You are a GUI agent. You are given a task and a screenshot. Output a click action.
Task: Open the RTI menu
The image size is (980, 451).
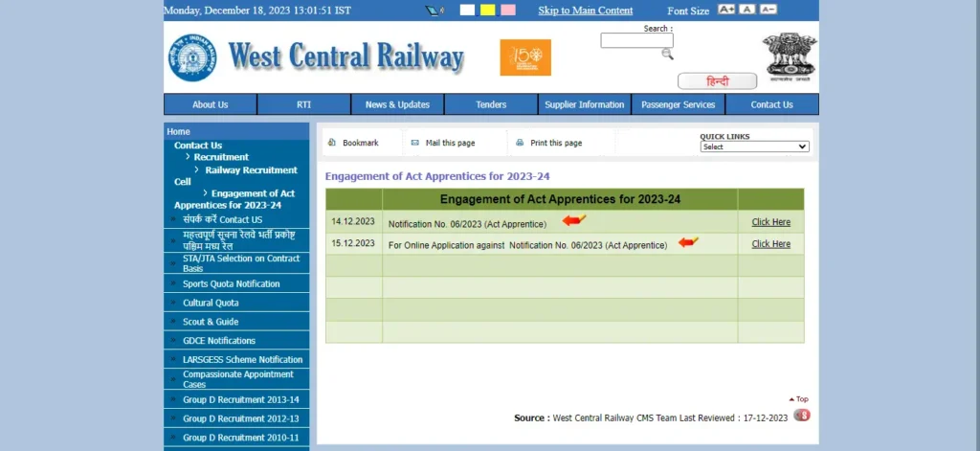pyautogui.click(x=303, y=104)
